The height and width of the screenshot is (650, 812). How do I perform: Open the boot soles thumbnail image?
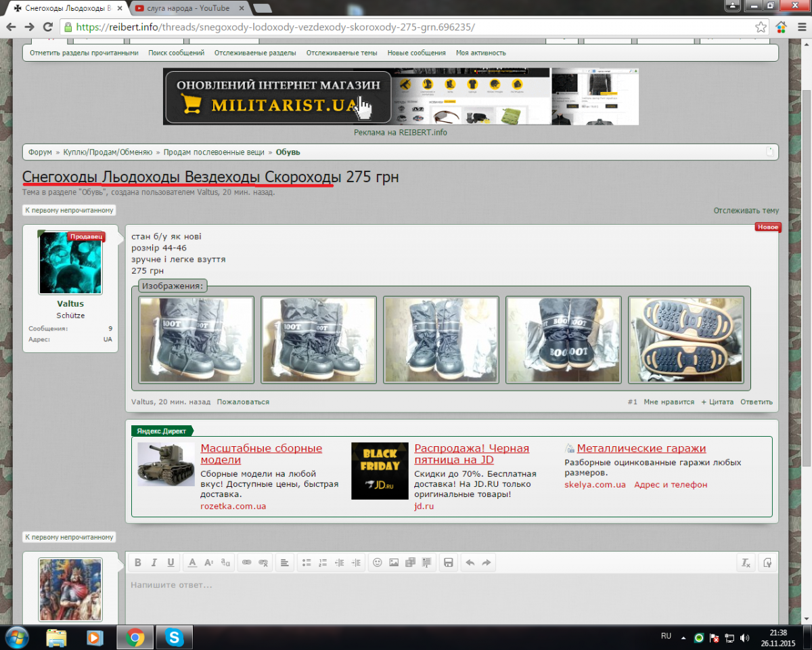tap(685, 339)
